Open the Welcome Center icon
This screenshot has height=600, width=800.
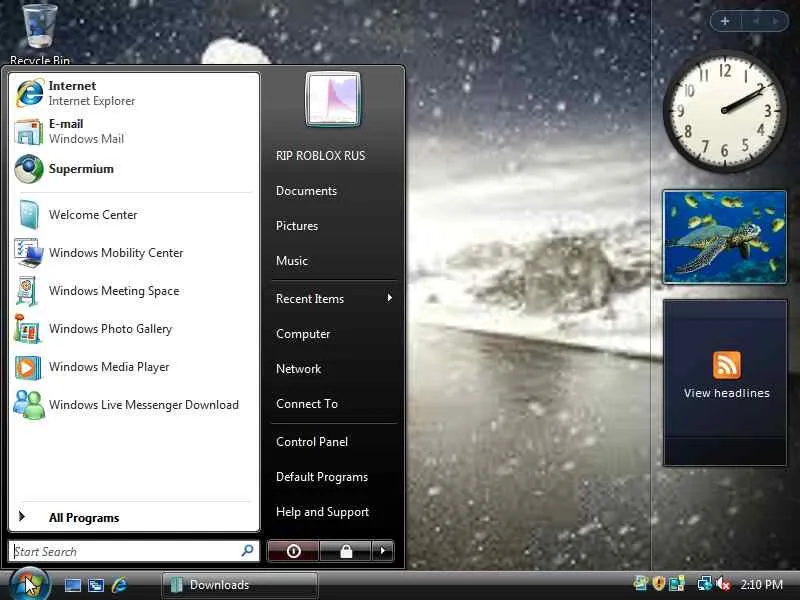(29, 215)
